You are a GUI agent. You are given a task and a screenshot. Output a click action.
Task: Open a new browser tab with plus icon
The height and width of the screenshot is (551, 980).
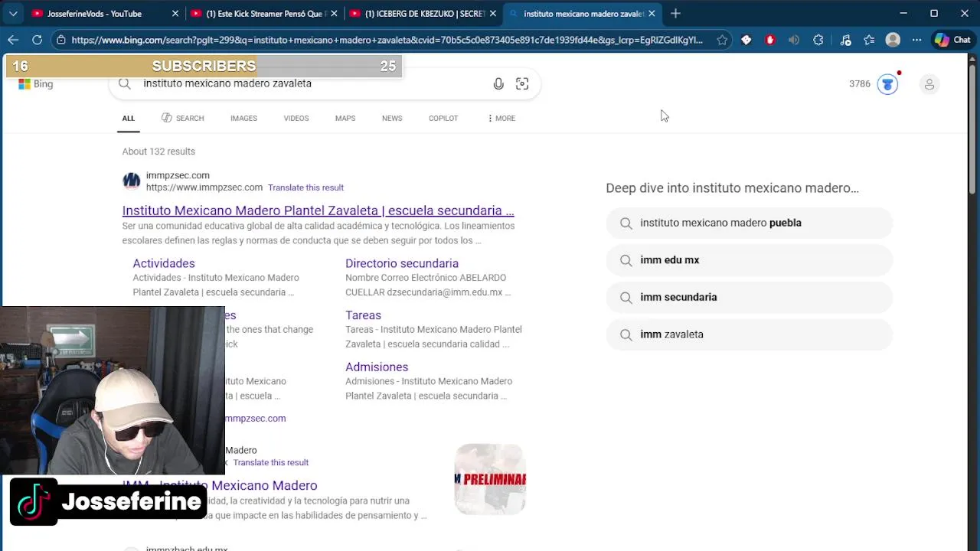[675, 13]
